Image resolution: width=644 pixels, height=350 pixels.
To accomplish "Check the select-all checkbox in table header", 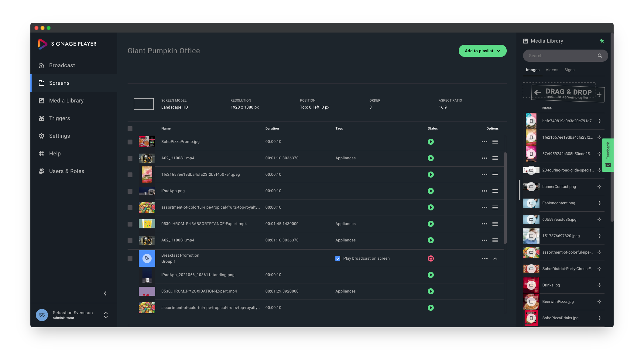I will click(130, 129).
